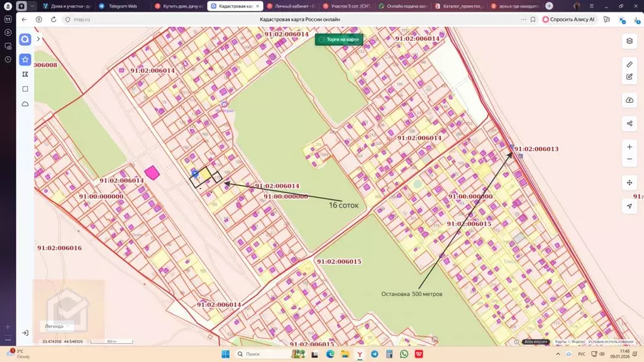Viewport: 644px width, 362px height.
Task: Expand the side panel with the chevron arrow
Action: tap(38, 38)
